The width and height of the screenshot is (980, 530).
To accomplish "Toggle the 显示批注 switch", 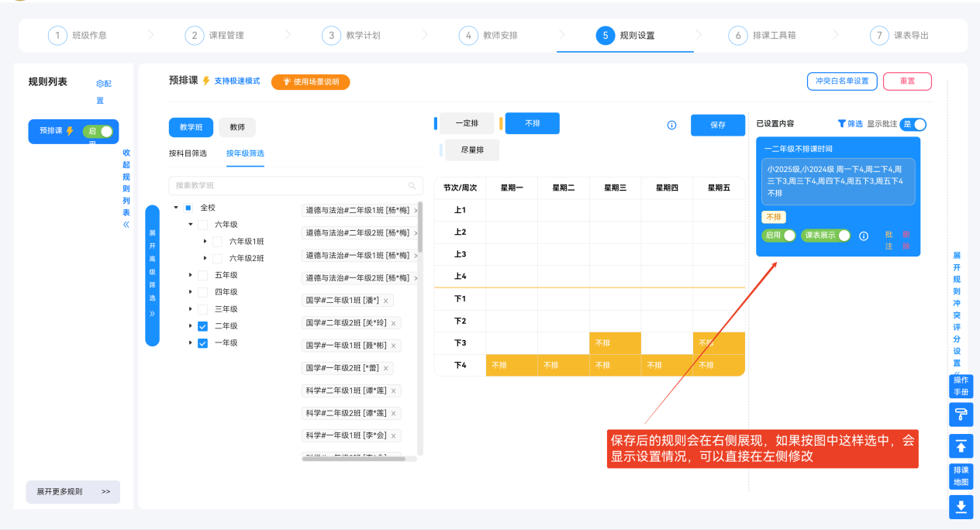I will pyautogui.click(x=913, y=124).
